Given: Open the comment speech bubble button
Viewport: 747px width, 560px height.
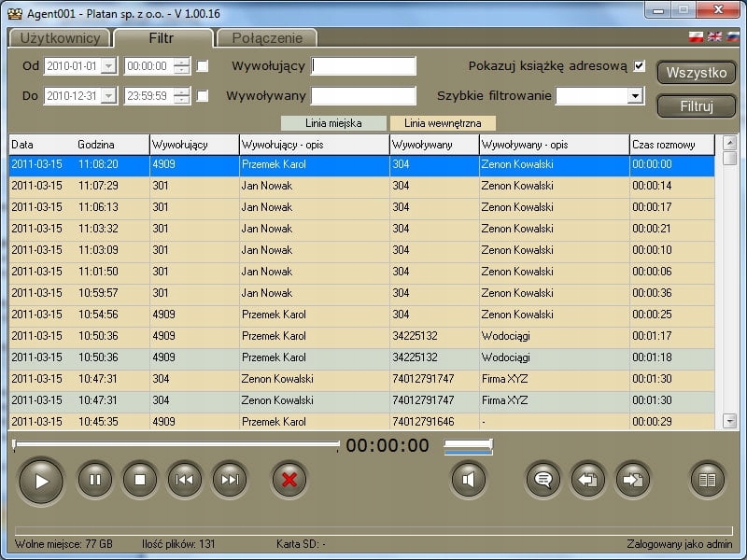Looking at the screenshot, I should 543,480.
